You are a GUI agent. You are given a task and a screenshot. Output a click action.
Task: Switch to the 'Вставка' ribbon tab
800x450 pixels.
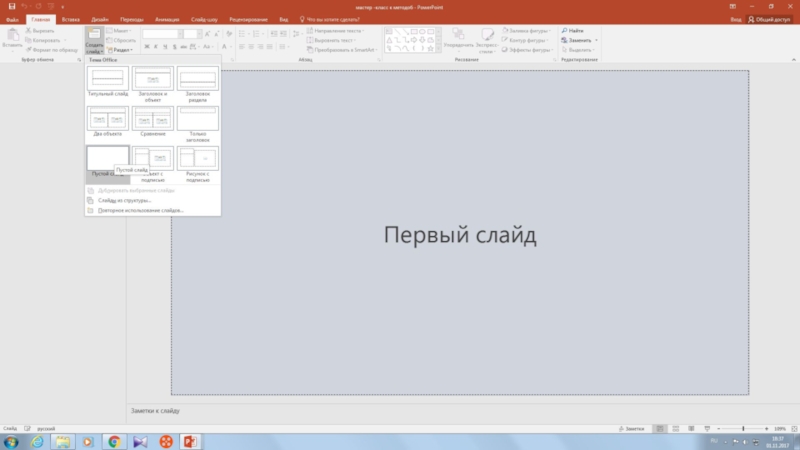point(70,18)
